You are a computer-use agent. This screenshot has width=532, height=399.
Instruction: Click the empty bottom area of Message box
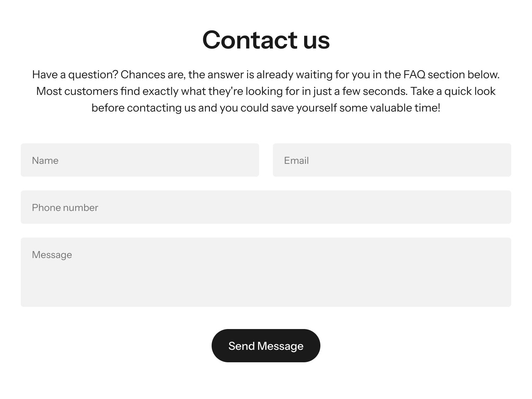tap(266, 294)
